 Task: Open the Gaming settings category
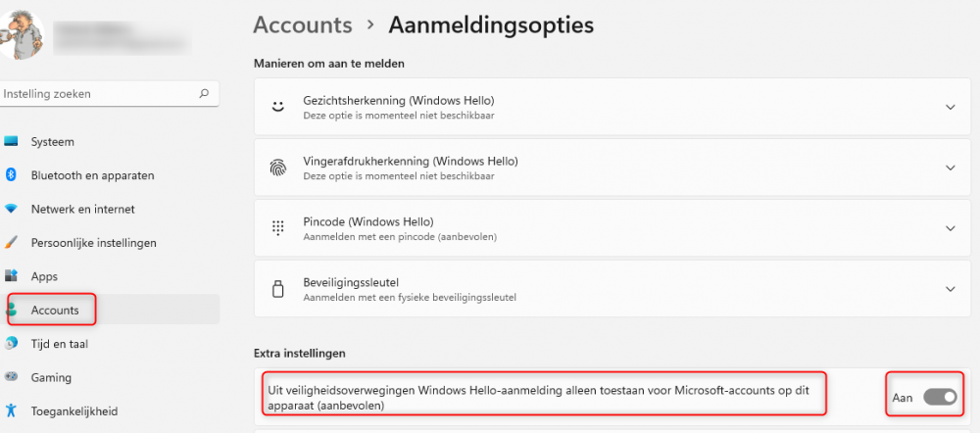(x=51, y=377)
